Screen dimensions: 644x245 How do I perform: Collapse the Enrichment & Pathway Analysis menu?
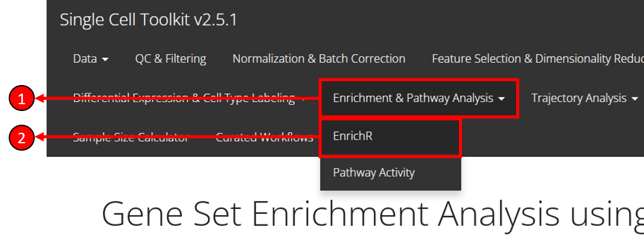pos(419,98)
